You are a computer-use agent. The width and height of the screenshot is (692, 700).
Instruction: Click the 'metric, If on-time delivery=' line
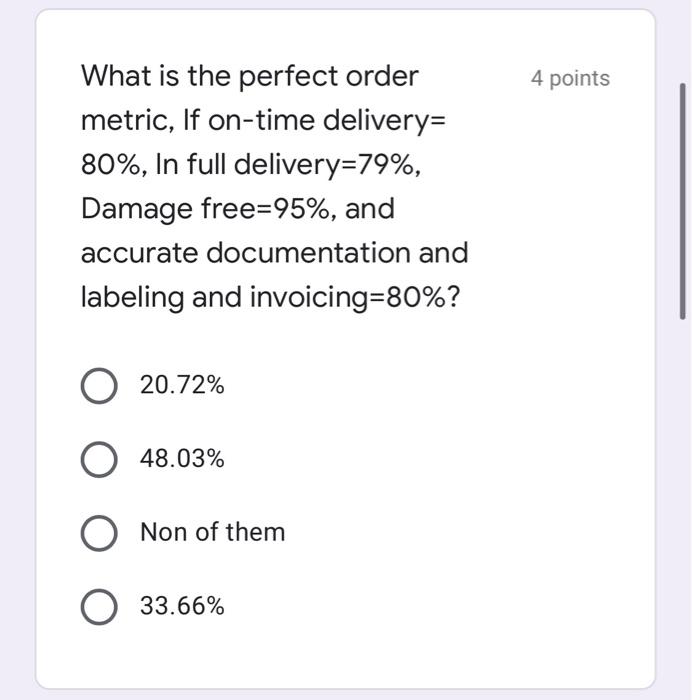tap(263, 120)
